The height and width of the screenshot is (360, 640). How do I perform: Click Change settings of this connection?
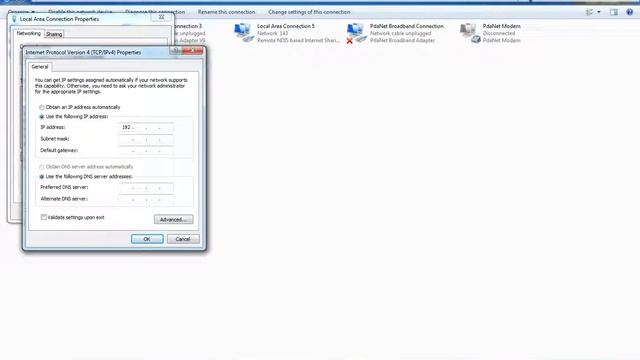309,12
